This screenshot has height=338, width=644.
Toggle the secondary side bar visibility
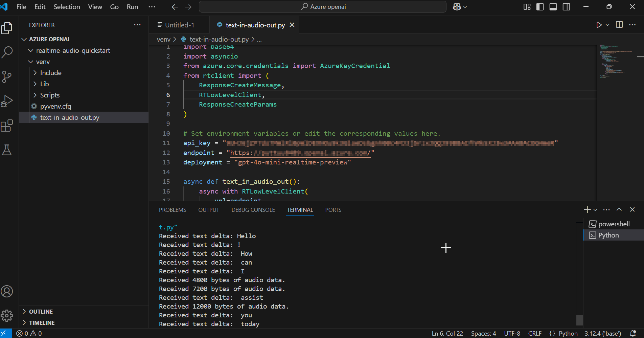click(x=567, y=7)
